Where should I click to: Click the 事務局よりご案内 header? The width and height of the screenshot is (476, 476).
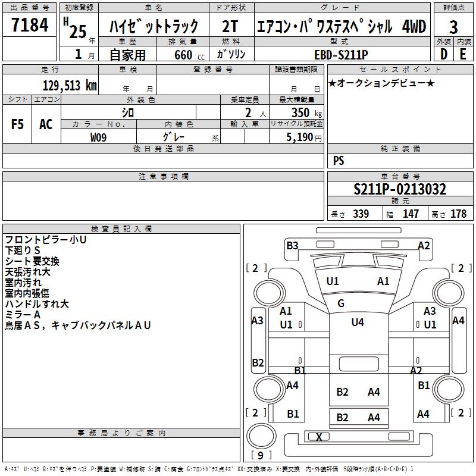[121, 434]
